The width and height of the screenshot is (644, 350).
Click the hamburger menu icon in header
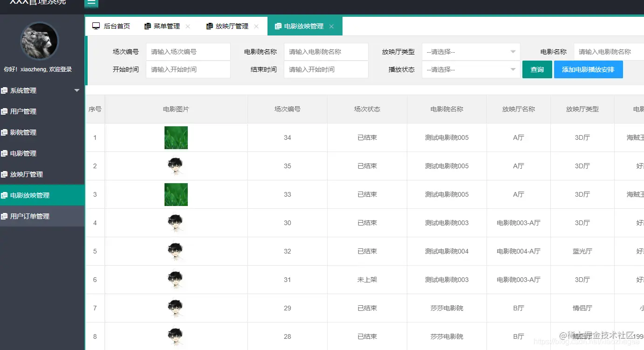click(91, 4)
